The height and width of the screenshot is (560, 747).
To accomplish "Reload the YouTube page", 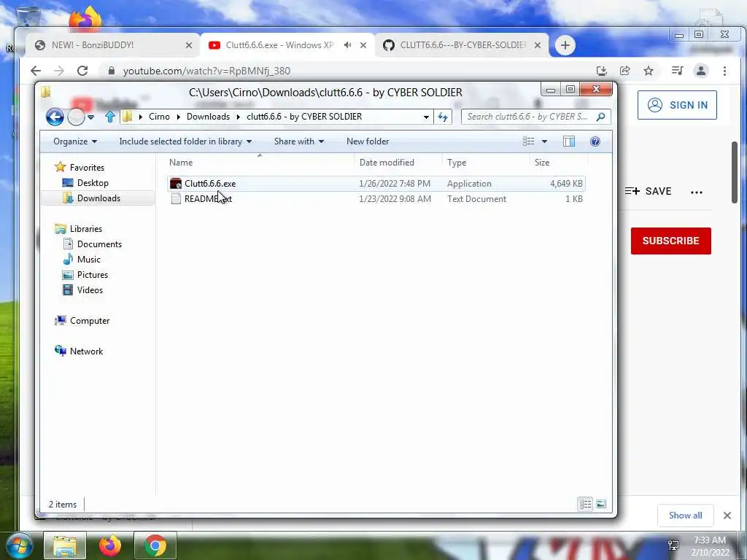I will click(82, 71).
